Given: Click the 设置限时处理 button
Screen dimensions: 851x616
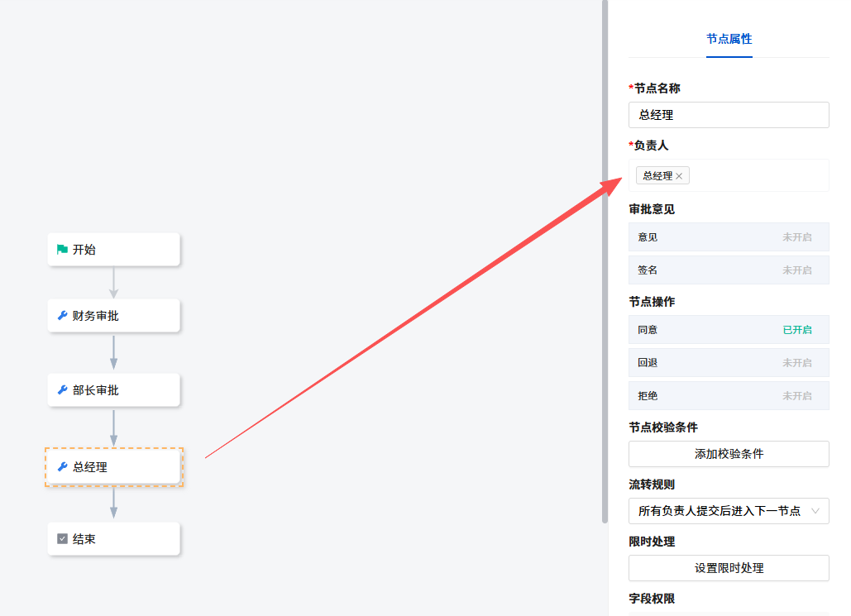Looking at the screenshot, I should 728,568.
